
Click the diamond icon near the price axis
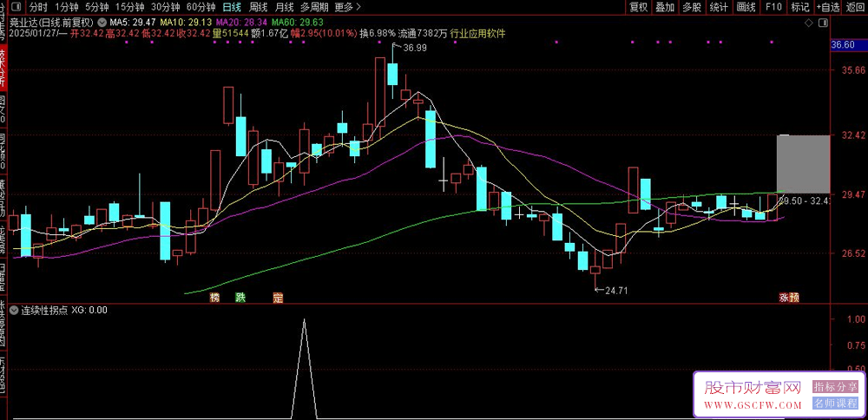coord(808,23)
